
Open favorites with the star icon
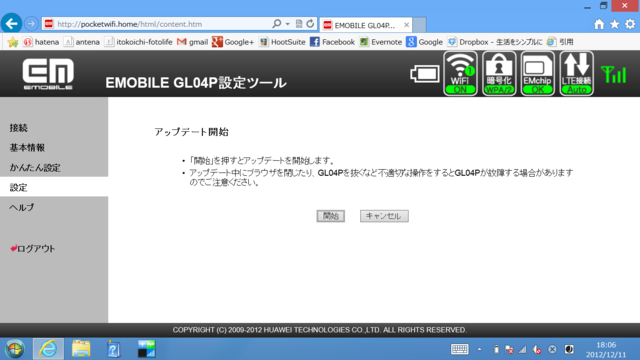pos(614,24)
